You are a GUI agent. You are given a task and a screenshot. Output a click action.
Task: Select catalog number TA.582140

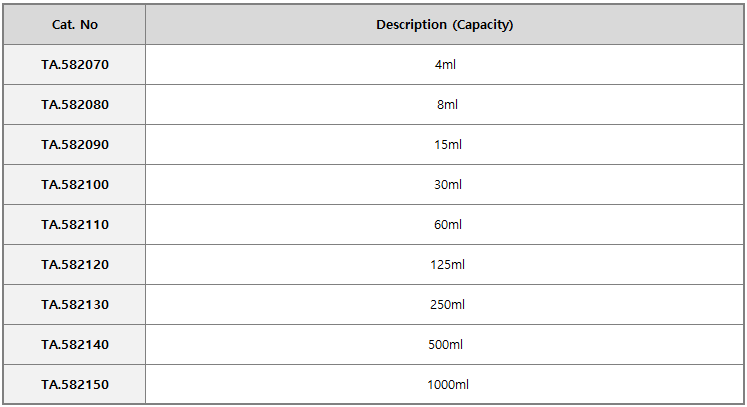point(75,345)
